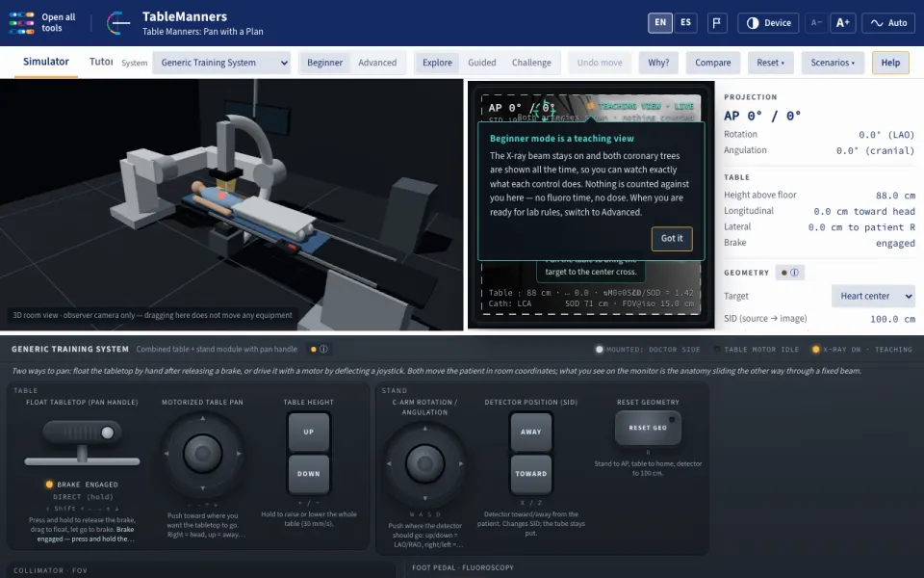Switch language to ES
Screen dimensions: 924x578
click(x=685, y=23)
